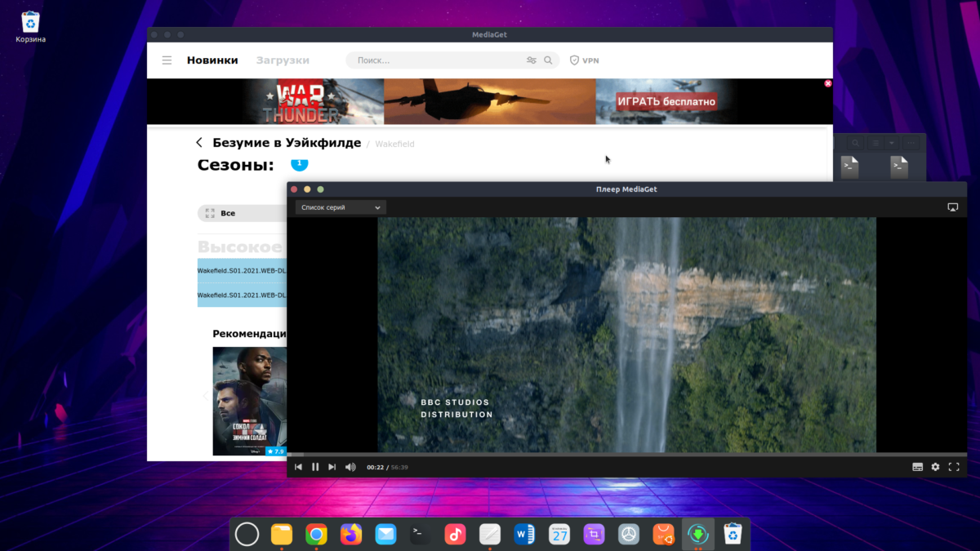Click search icon in background file manager
Image resolution: width=980 pixels, height=551 pixels.
pyautogui.click(x=855, y=143)
